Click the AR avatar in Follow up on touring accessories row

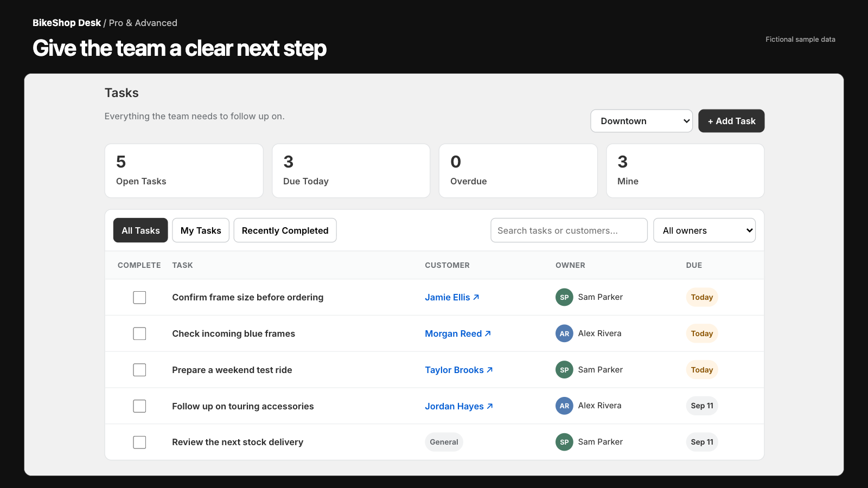(x=564, y=406)
